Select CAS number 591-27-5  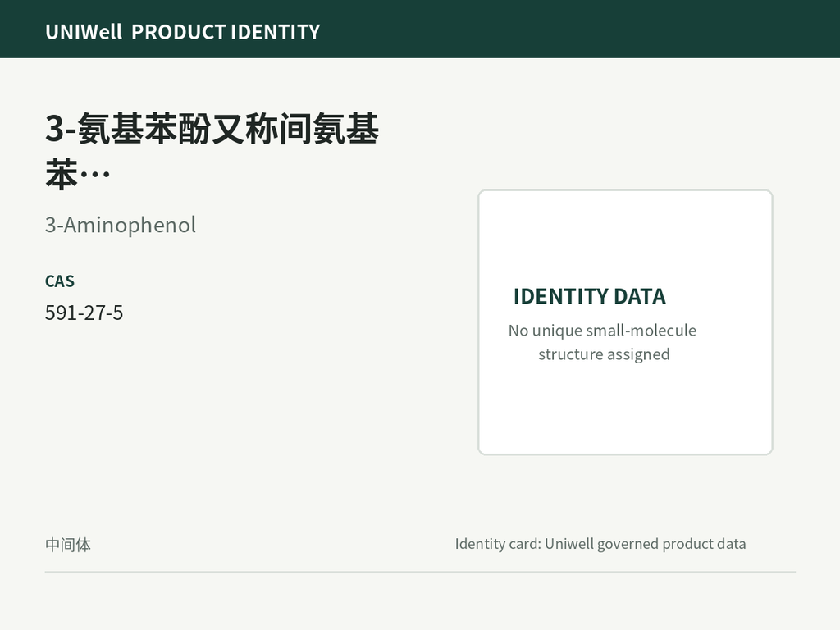click(84, 313)
